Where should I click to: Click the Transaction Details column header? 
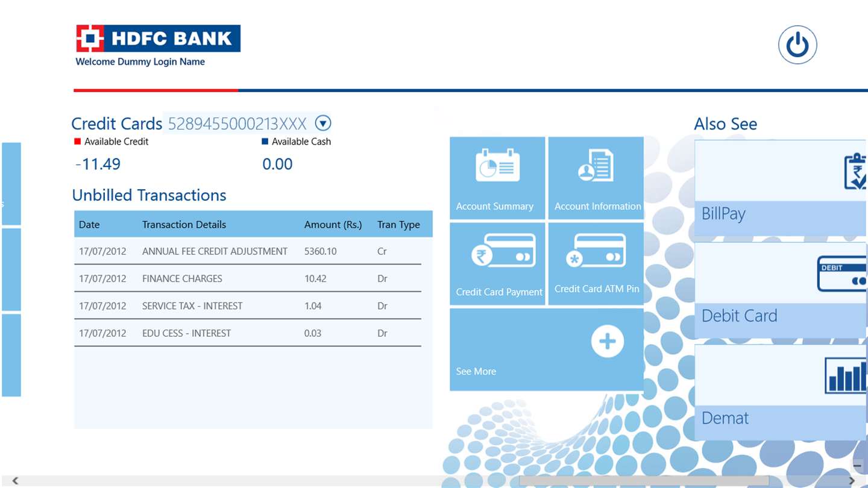(x=184, y=225)
